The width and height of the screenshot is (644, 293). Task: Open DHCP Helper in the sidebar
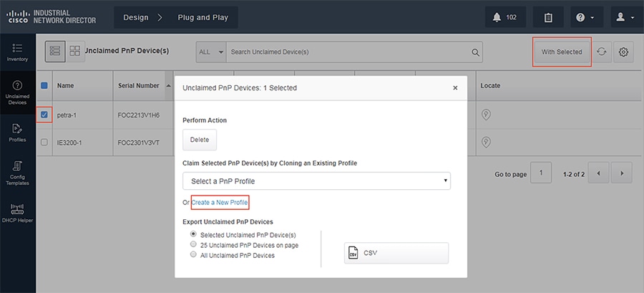click(17, 213)
